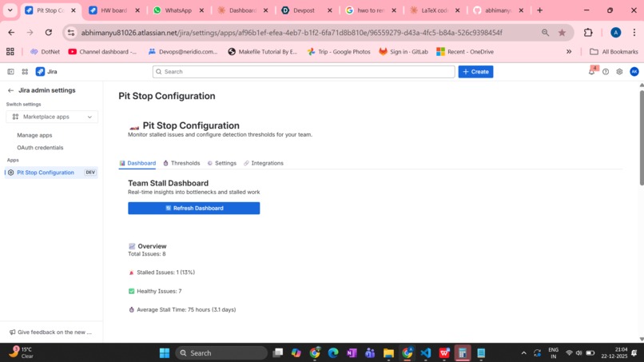Open the app switcher grid icon
This screenshot has width=644, height=362.
tap(25, 71)
